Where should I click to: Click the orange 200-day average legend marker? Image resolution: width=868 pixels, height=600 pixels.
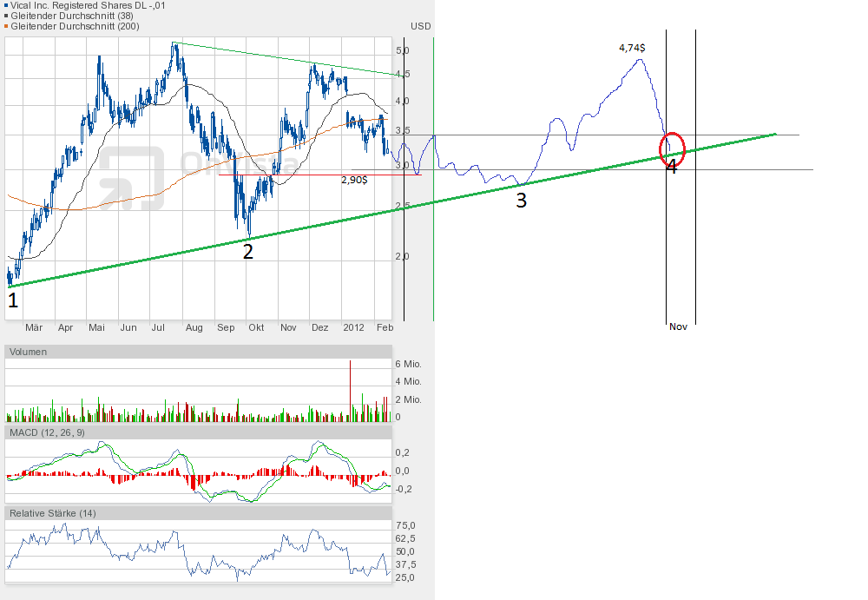click(8, 26)
